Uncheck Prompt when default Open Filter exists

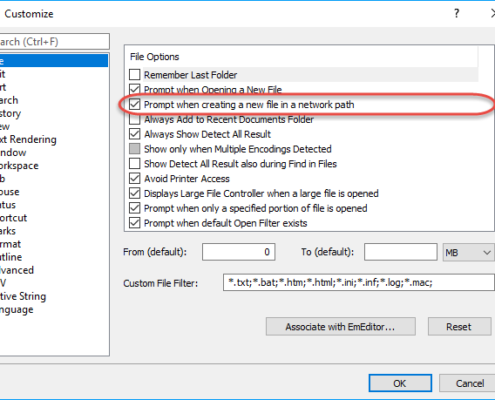pos(135,223)
